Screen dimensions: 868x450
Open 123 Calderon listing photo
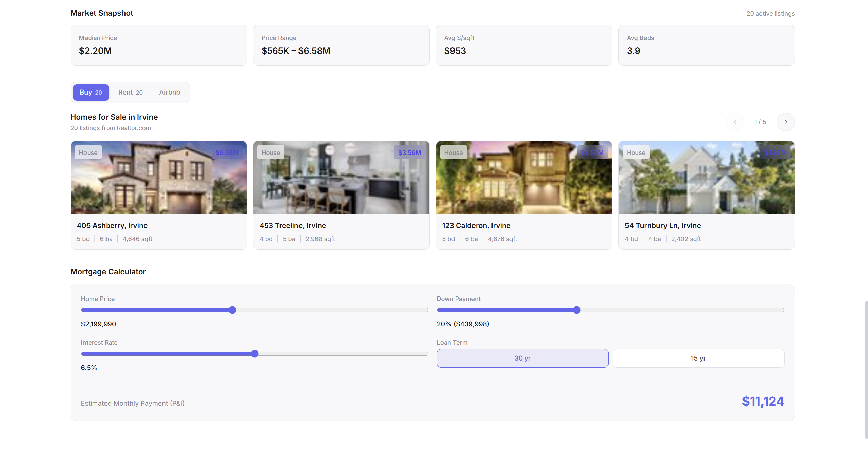click(x=523, y=183)
